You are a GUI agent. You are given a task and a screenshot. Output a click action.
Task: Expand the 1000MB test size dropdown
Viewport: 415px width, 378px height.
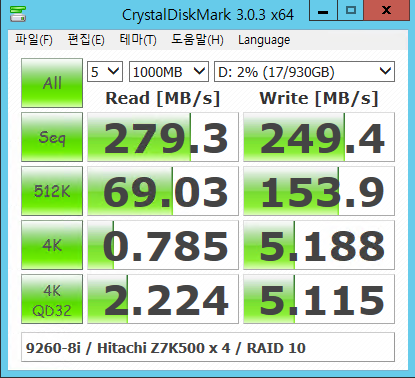169,72
